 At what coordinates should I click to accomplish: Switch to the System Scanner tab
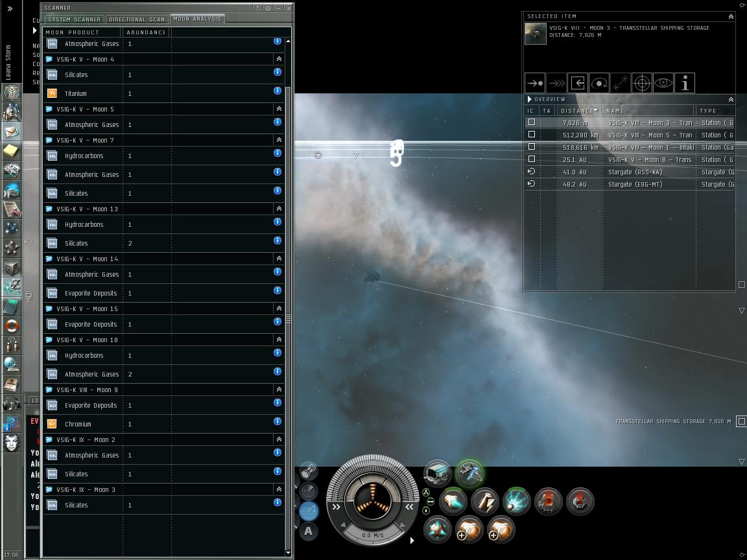point(75,19)
